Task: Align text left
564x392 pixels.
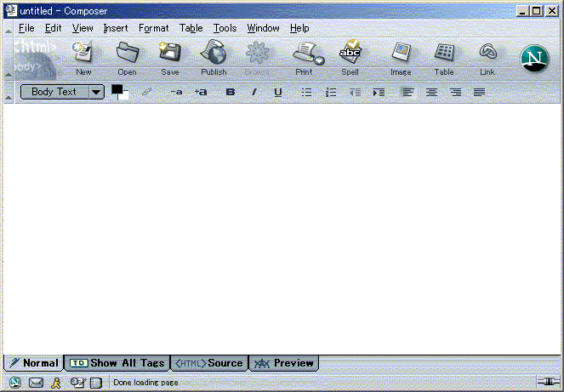Action: (407, 93)
